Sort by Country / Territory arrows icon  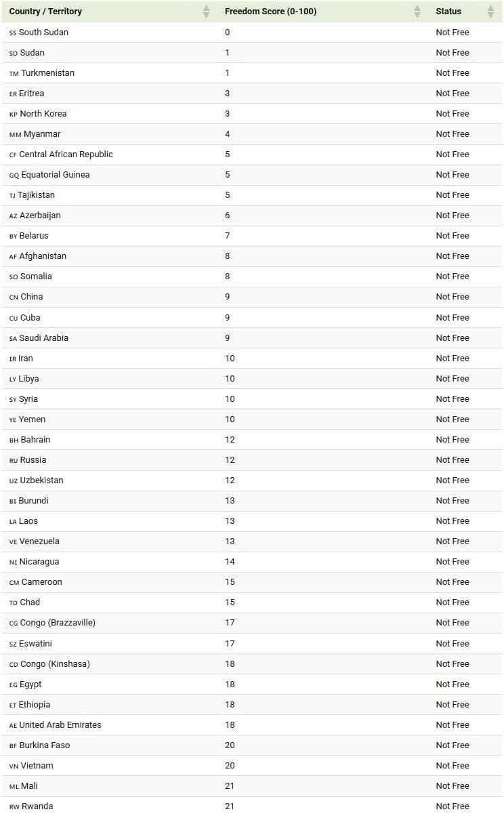206,12
